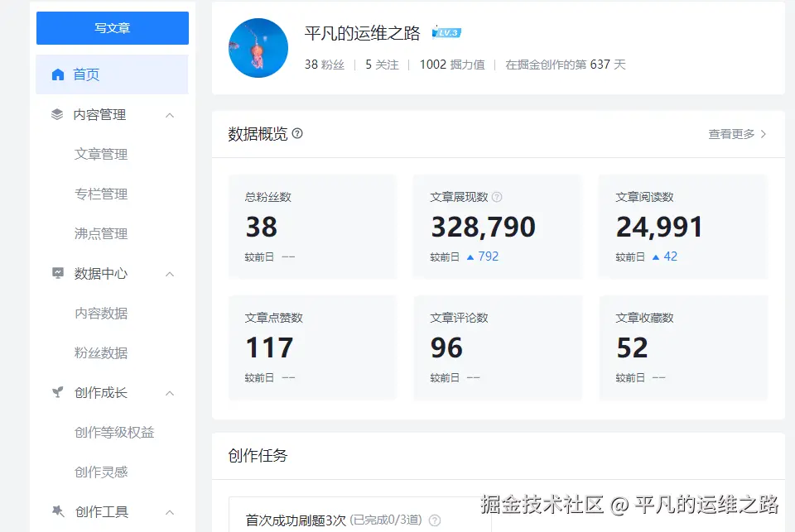
Task: Collapse the 数据中心 section chevron
Action: click(x=170, y=274)
